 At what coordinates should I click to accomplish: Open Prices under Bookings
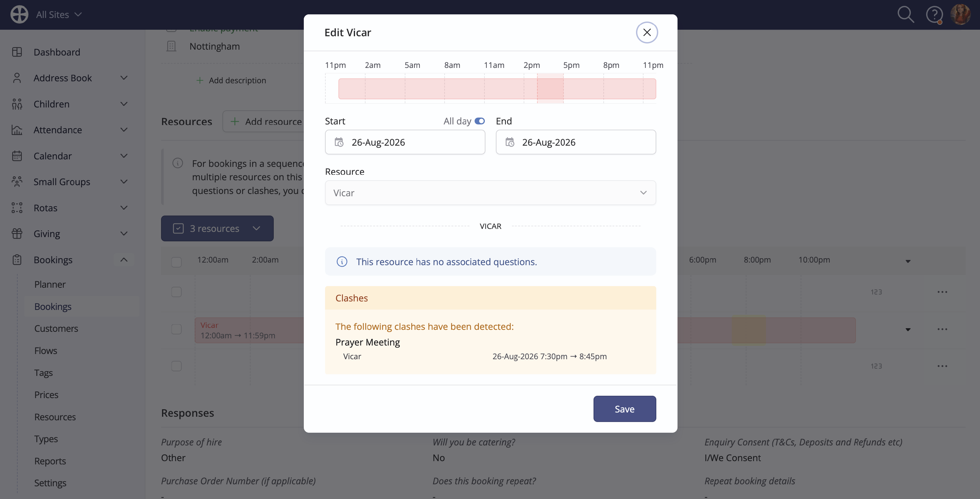click(46, 394)
